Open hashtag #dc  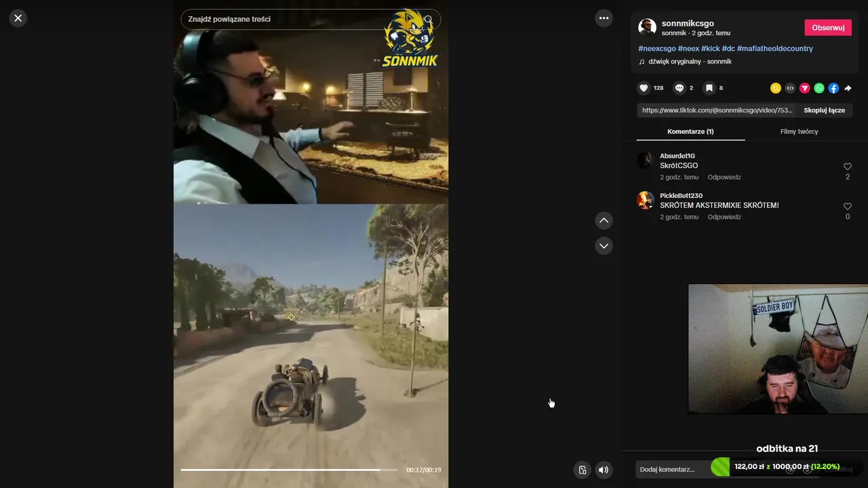pos(728,49)
